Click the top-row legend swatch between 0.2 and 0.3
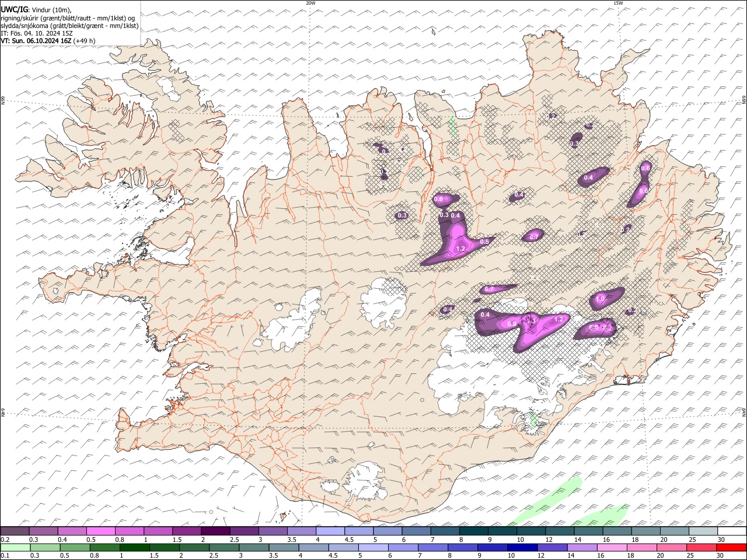This screenshot has height=560, width=747. [x=15, y=531]
